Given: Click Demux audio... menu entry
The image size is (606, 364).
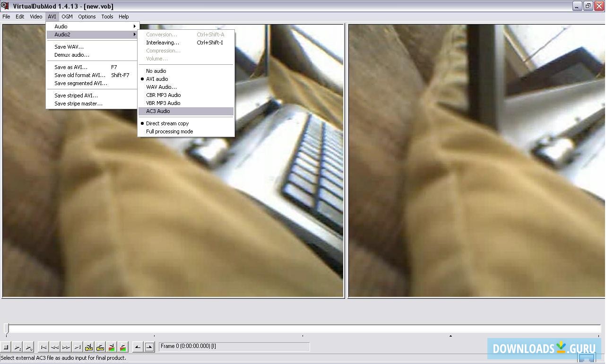Looking at the screenshot, I should 92,55.
